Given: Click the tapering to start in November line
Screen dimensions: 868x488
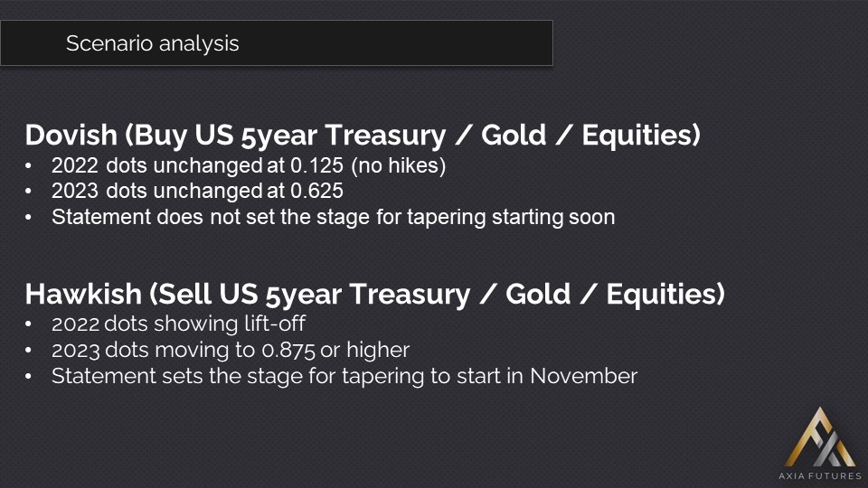Looking at the screenshot, I should (344, 376).
